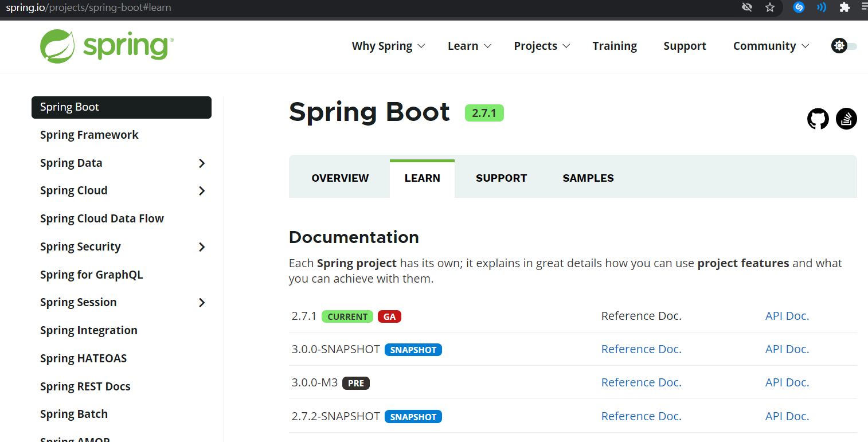Click the Spring logo in the header
The image size is (868, 442).
(107, 46)
